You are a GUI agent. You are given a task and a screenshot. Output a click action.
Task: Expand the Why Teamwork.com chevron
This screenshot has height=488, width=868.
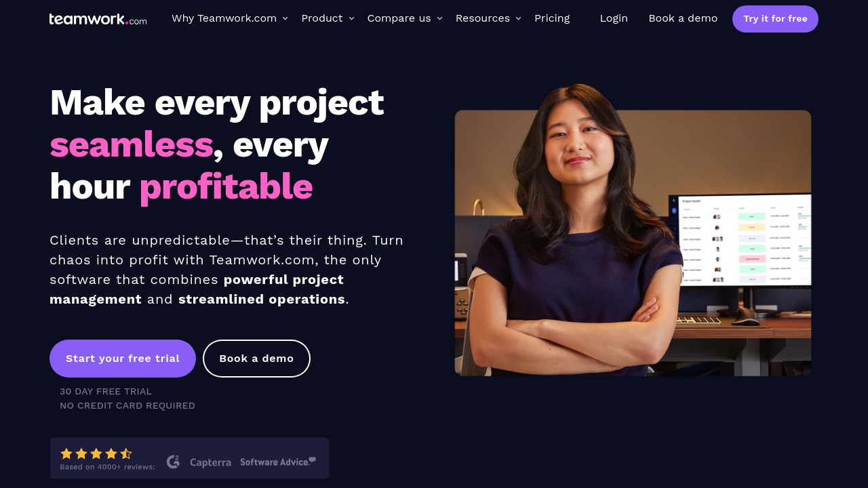tap(285, 18)
